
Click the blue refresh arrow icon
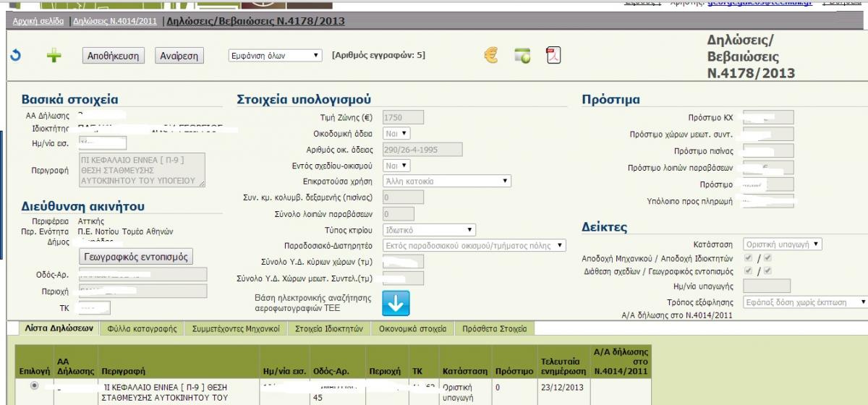coord(15,55)
